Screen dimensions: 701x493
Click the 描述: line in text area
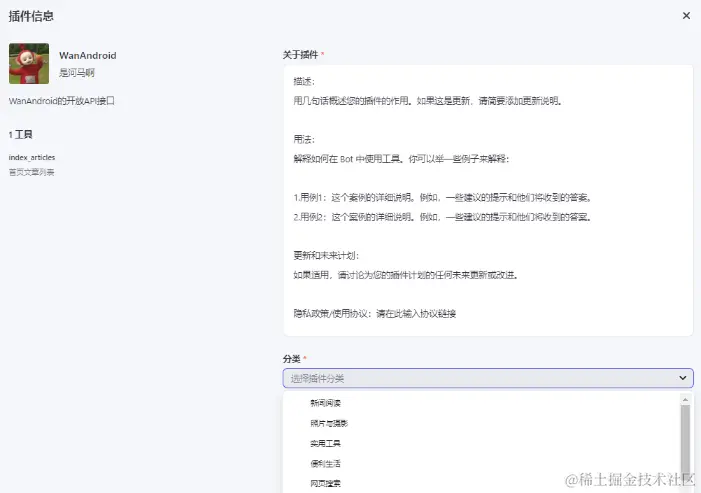pyautogui.click(x=304, y=81)
